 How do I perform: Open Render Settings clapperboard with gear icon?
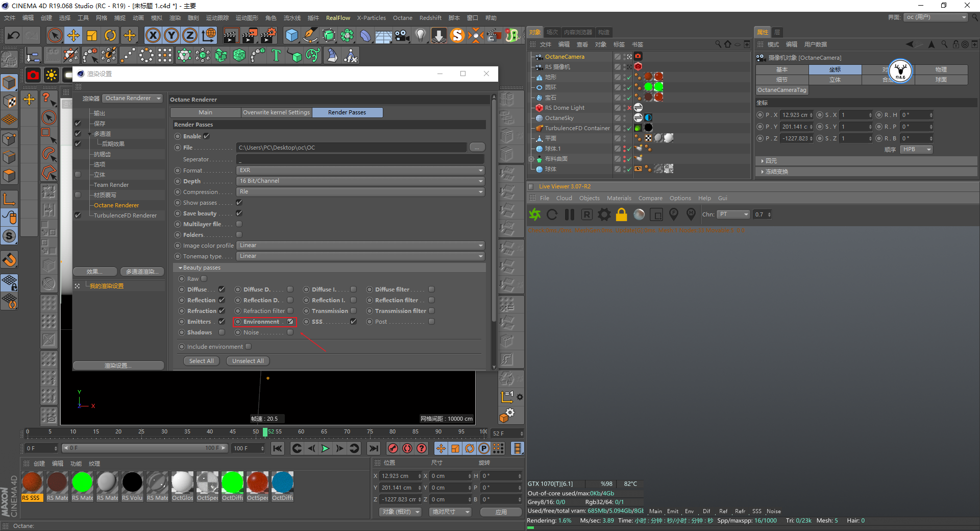tap(268, 35)
